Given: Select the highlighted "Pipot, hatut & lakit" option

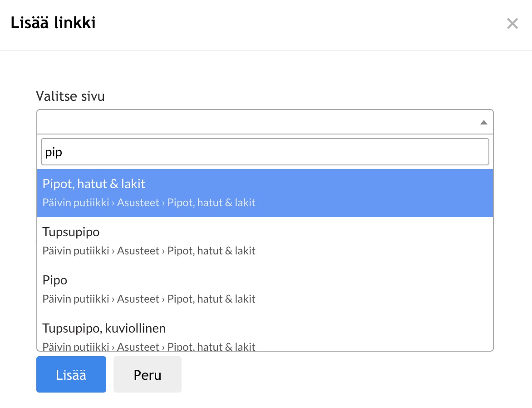Looking at the screenshot, I should pyautogui.click(x=94, y=184).
